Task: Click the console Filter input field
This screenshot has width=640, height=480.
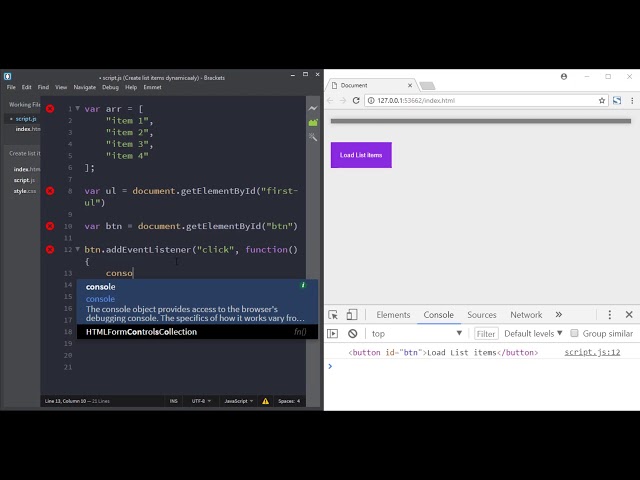Action: point(486,333)
